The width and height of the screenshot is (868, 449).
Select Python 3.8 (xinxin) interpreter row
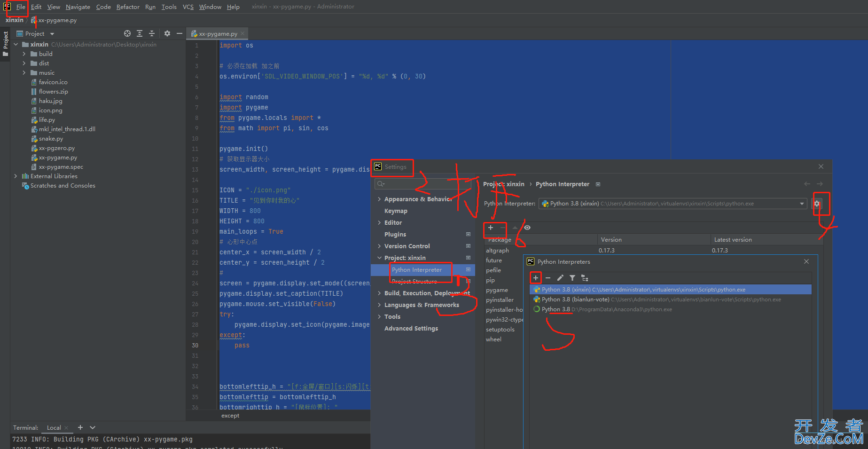click(x=671, y=290)
